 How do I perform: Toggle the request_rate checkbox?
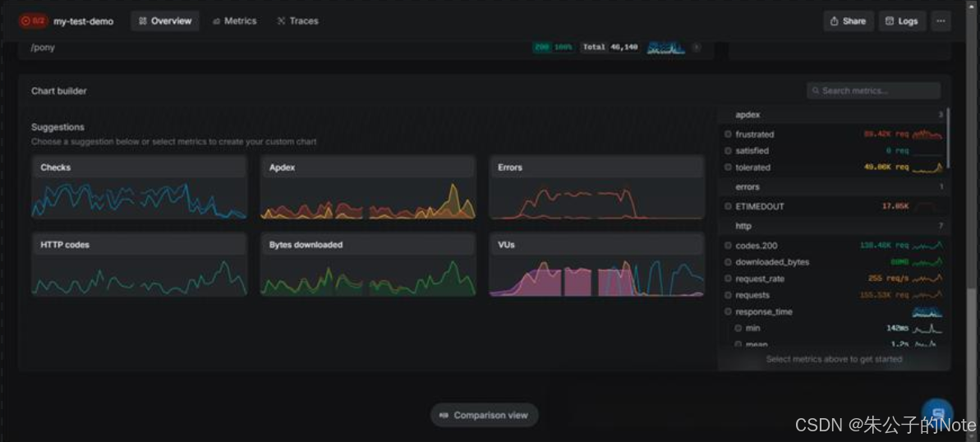pyautogui.click(x=728, y=279)
